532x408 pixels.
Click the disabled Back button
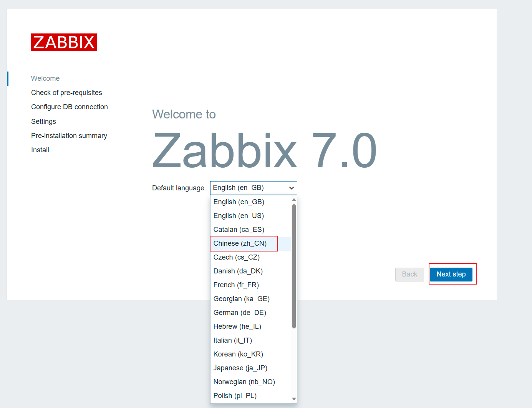(x=409, y=274)
